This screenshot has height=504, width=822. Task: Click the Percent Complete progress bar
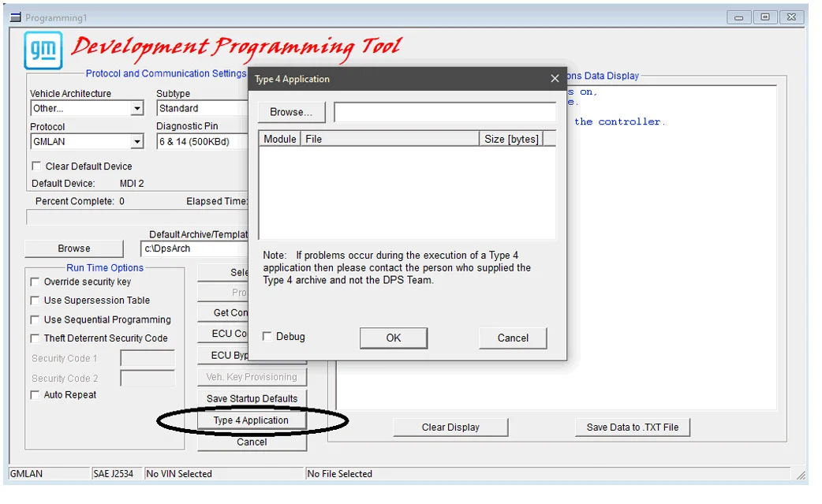point(137,218)
